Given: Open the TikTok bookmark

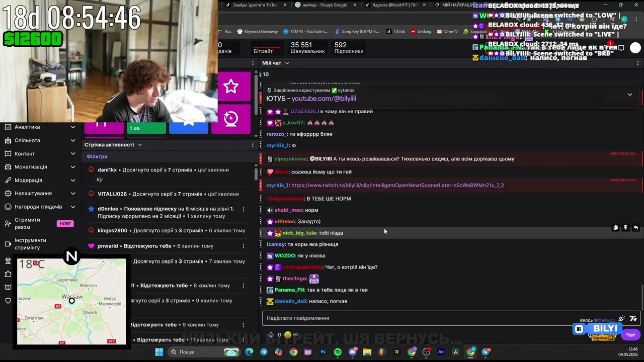Looking at the screenshot, I should [395, 31].
